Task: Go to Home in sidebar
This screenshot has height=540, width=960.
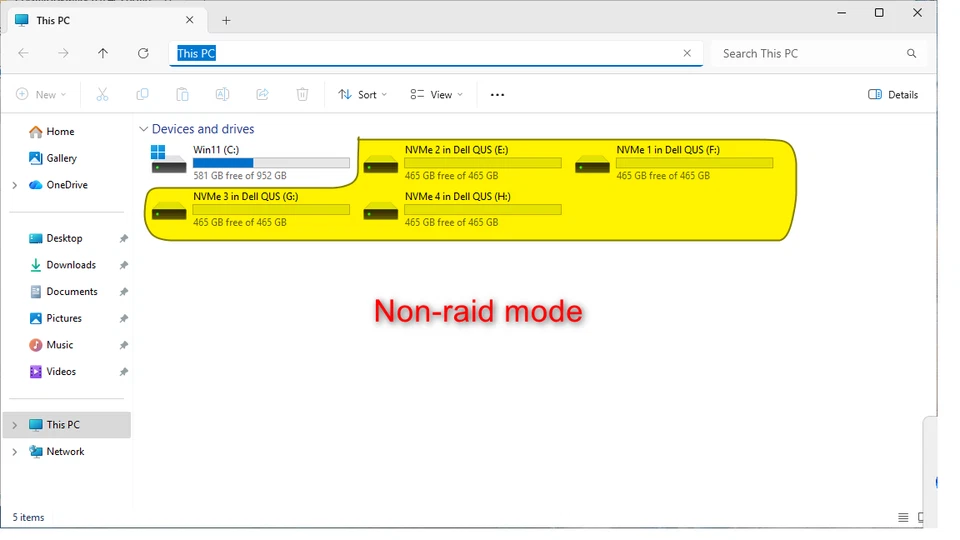Action: [x=60, y=131]
